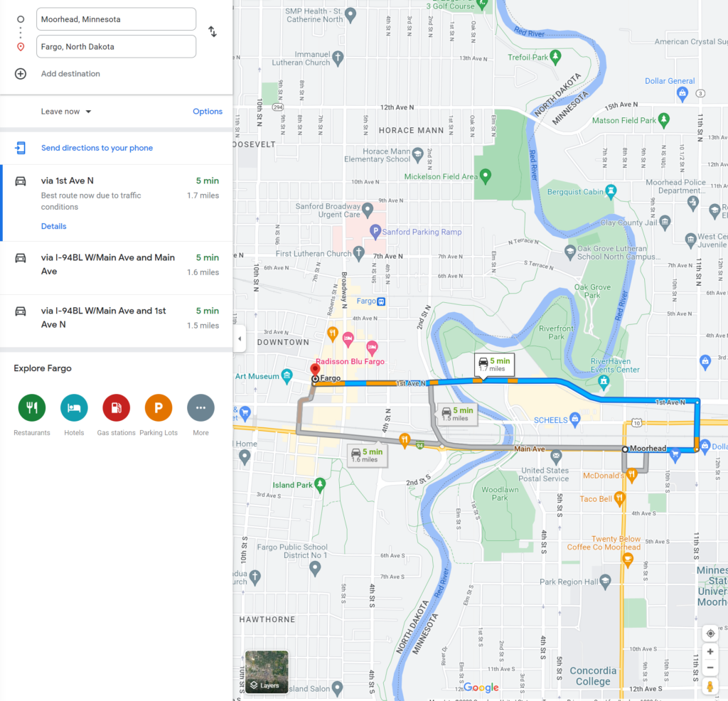Zoom in with the plus button

[x=710, y=651]
